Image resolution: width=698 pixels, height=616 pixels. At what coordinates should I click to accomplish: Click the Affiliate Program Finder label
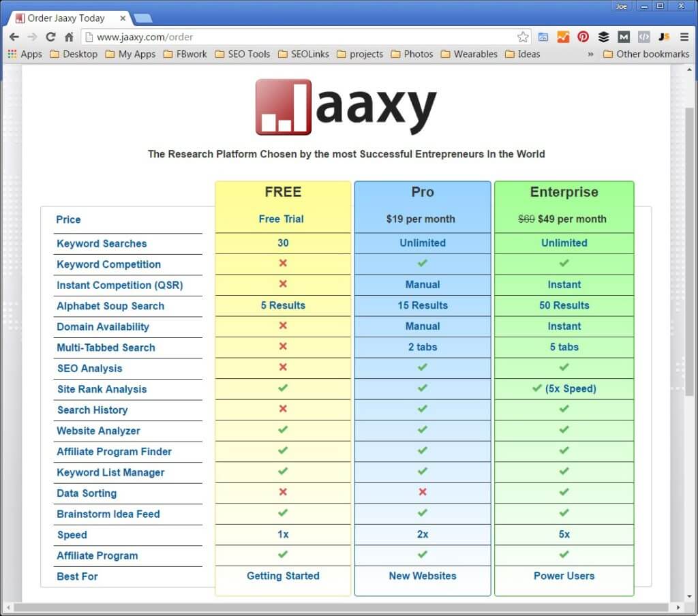pos(114,452)
